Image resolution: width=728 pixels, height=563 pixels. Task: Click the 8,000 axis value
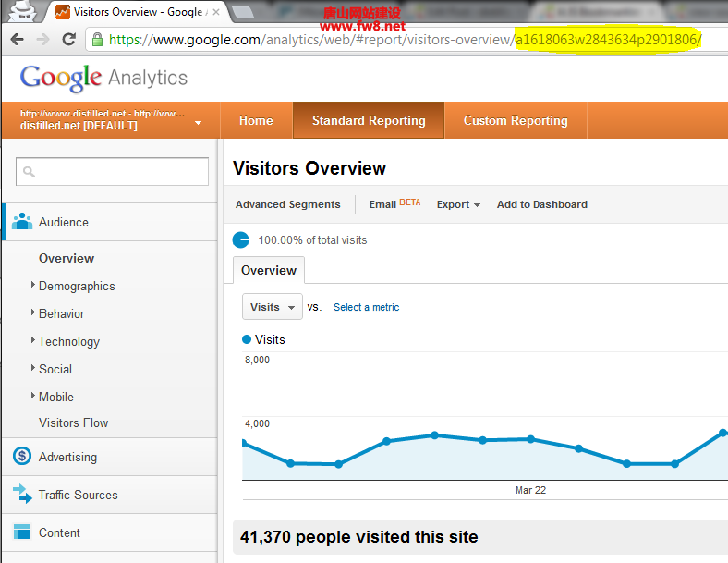[257, 360]
